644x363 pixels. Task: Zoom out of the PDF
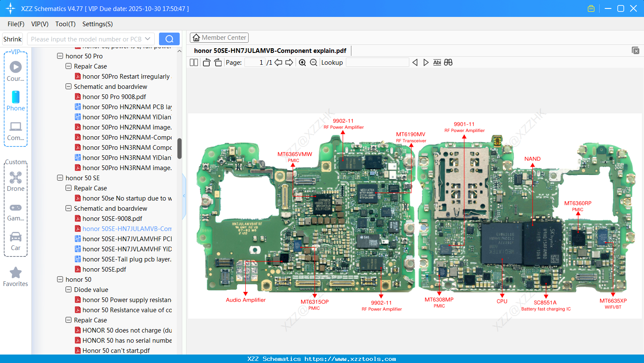coord(313,63)
